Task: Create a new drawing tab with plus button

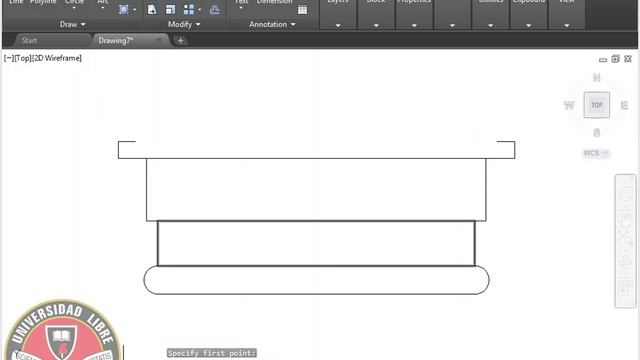Action: tap(180, 40)
